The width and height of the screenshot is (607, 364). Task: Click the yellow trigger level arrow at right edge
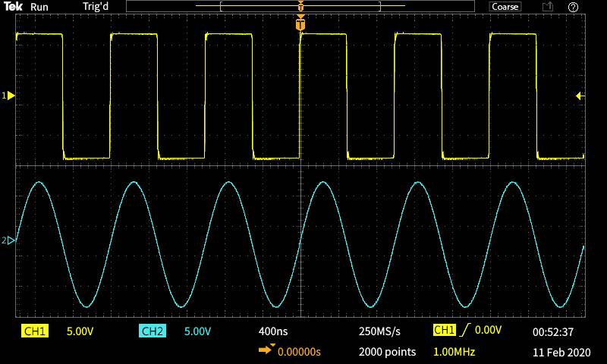click(x=580, y=96)
